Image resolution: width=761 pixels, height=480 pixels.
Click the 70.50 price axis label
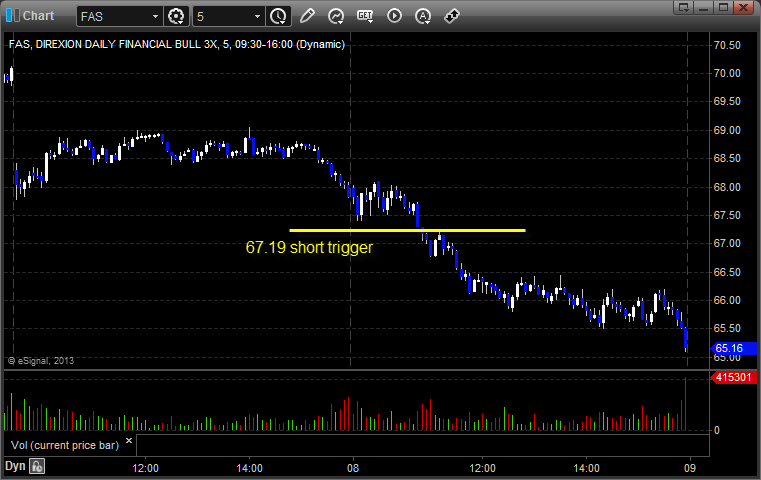[x=727, y=45]
